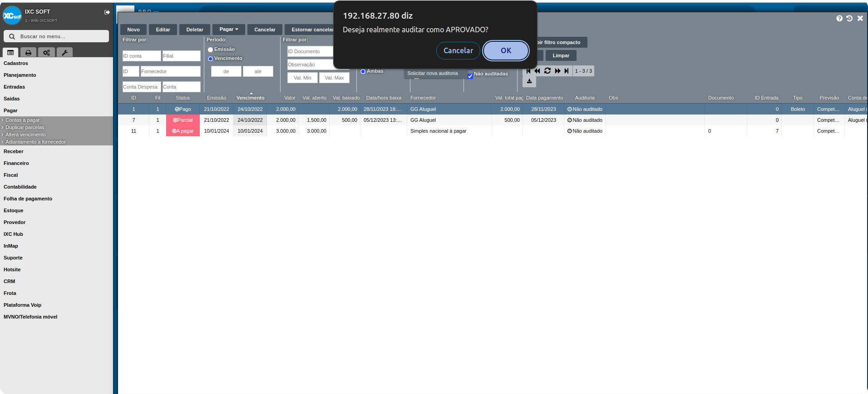Click Cancelar in the browser confirmation dialog

[x=458, y=50]
